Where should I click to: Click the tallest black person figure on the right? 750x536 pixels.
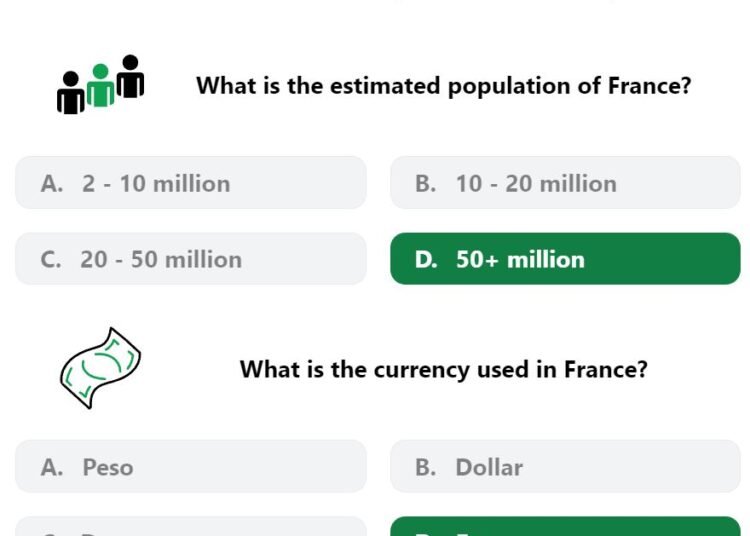click(130, 76)
